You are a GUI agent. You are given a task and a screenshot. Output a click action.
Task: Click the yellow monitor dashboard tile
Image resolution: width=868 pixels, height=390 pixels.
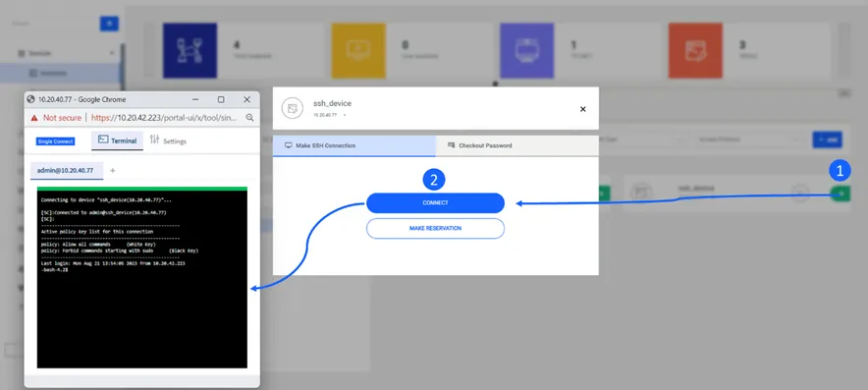pos(358,50)
